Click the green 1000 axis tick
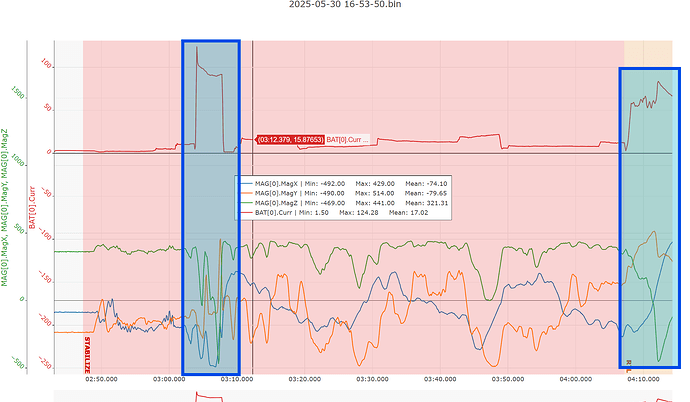 click(18, 161)
